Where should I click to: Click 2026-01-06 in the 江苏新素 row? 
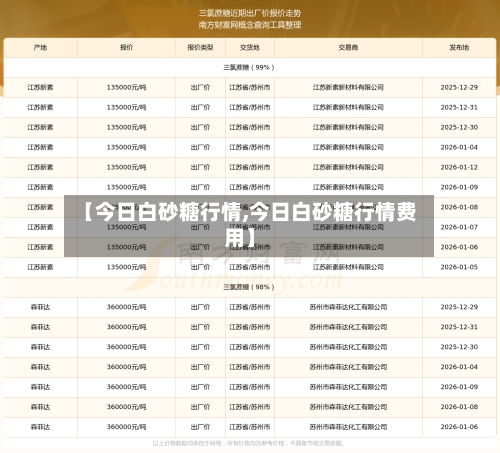(459, 247)
